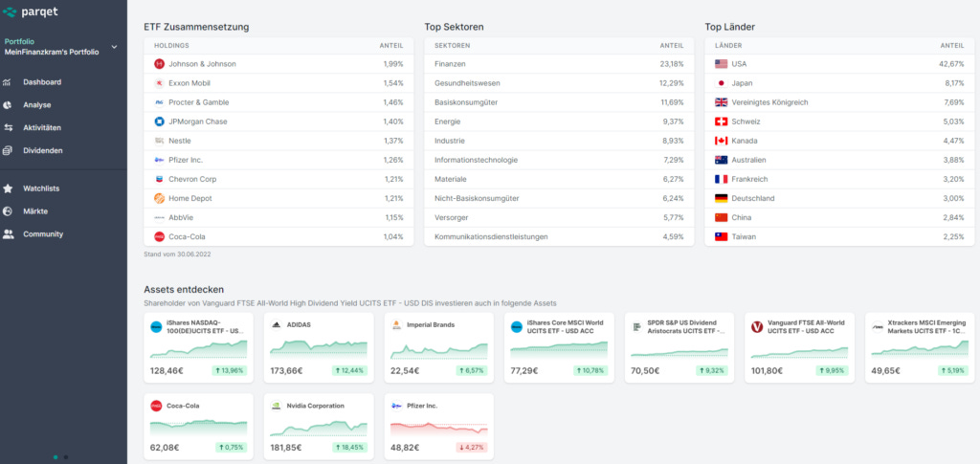Click the Home Depot logo
The height and width of the screenshot is (464, 980).
[159, 199]
